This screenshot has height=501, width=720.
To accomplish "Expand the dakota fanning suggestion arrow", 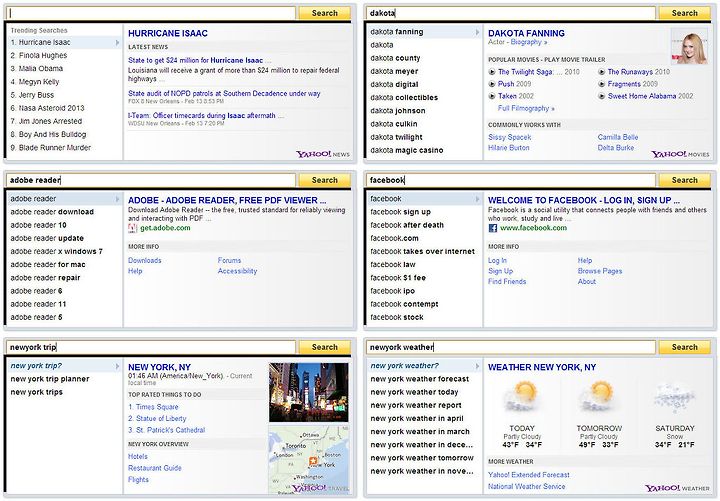I will 478,32.
